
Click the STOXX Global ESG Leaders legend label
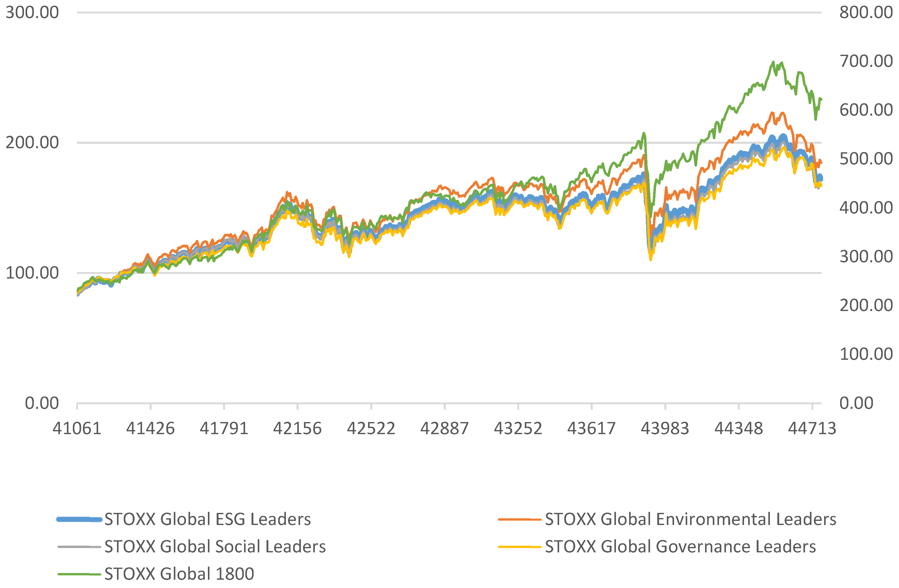pyautogui.click(x=207, y=519)
